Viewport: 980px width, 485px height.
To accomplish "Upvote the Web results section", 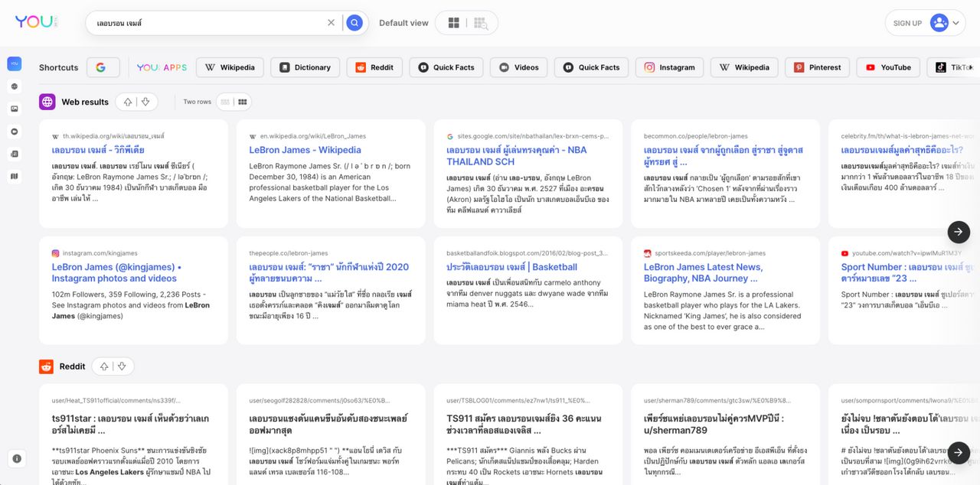I will click(128, 102).
